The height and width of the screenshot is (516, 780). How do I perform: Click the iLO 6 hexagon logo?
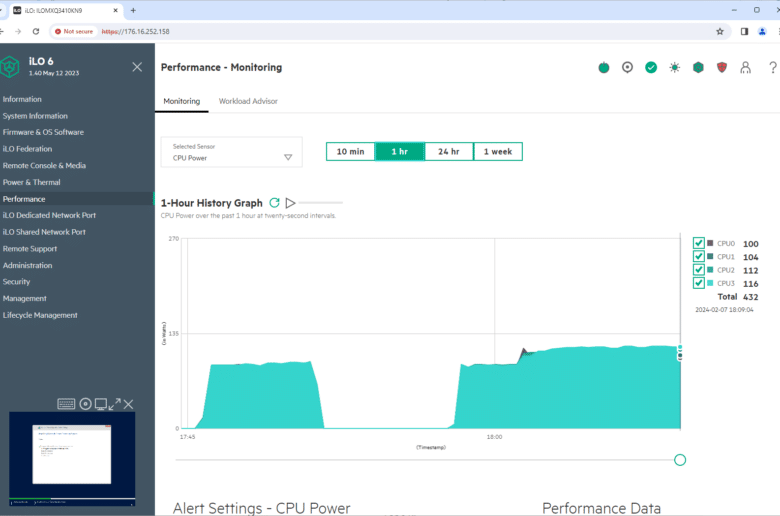tap(9, 67)
